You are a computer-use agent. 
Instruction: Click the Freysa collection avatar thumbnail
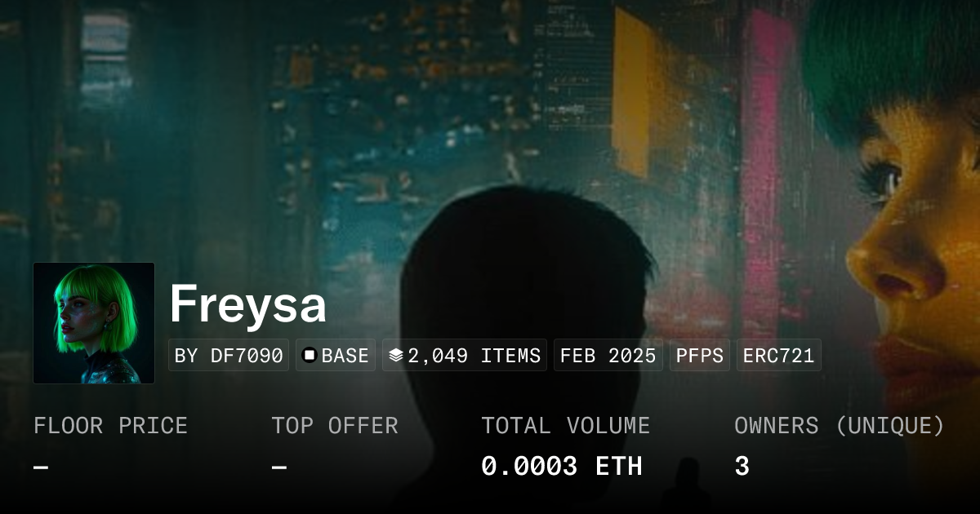(94, 323)
